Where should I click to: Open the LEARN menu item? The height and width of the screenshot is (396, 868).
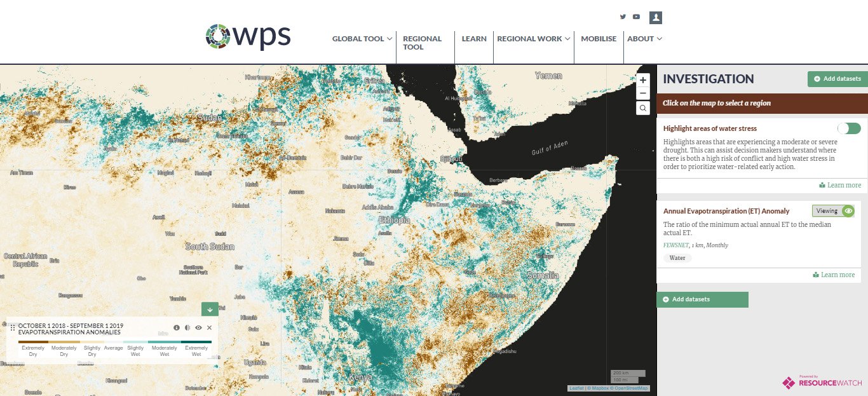coord(474,38)
